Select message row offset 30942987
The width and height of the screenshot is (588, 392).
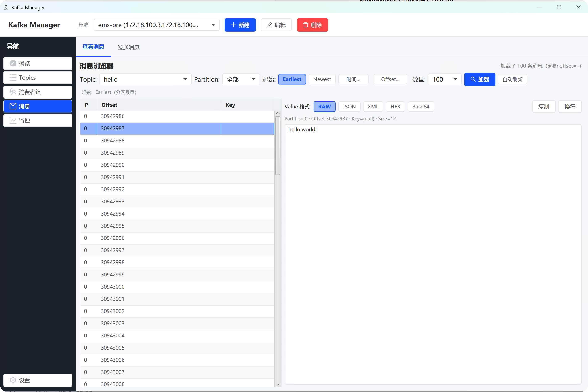coord(177,129)
